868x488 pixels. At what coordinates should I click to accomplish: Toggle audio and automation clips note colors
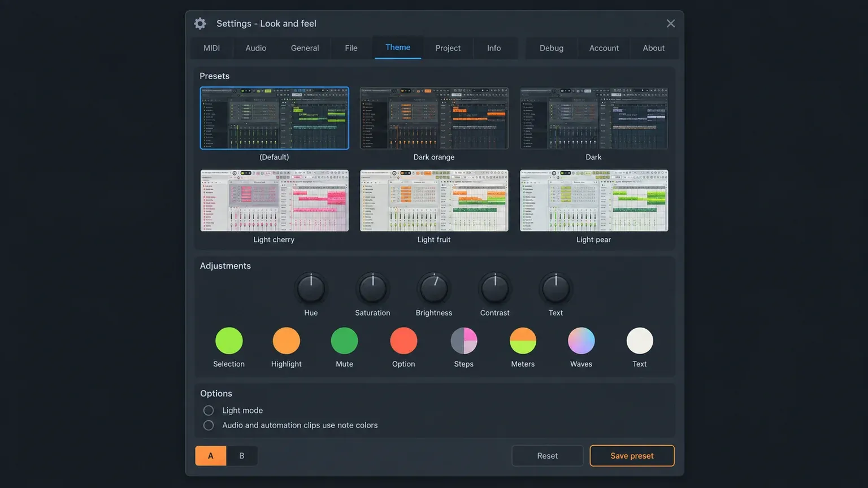[209, 425]
